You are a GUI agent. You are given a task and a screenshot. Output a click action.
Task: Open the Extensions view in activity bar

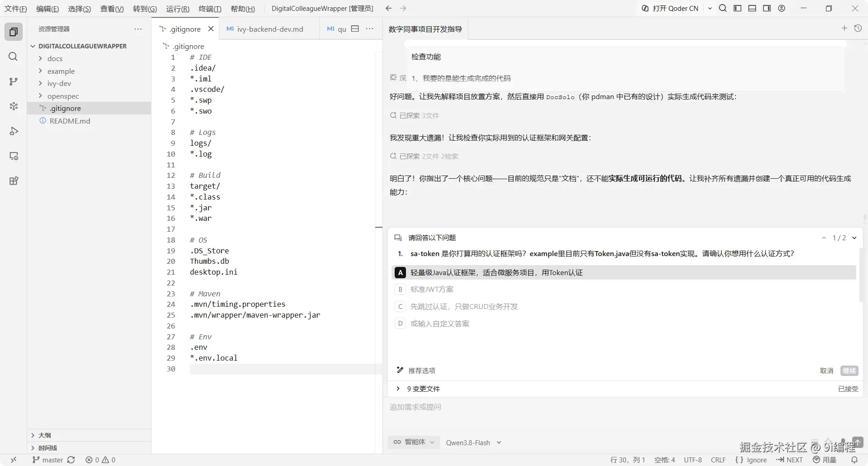coord(14,181)
